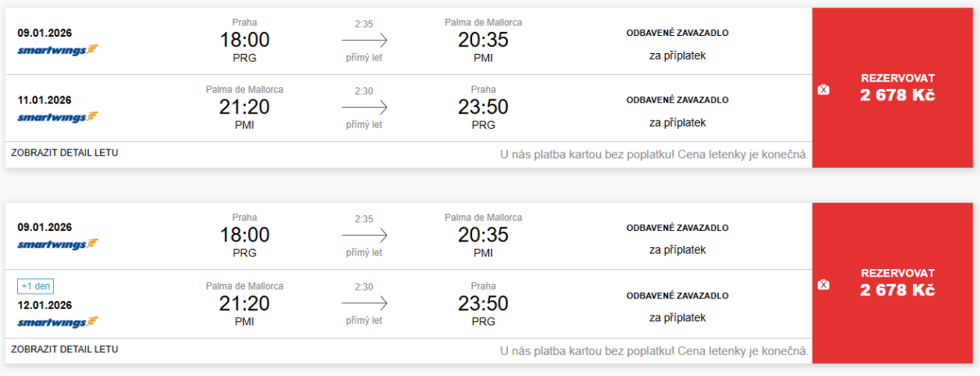This screenshot has width=980, height=376.
Task: Expand ZOBRAZIT DETAIL LETU in the second offer
Action: tap(65, 349)
